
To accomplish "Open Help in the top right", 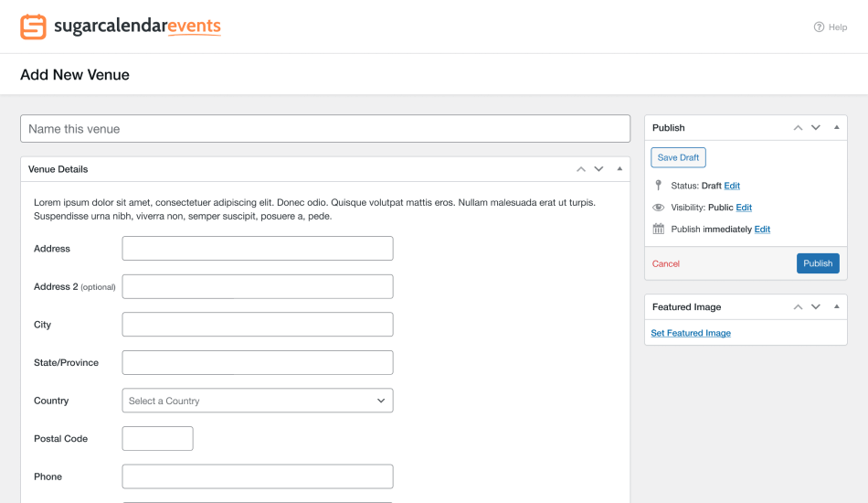I will [831, 27].
